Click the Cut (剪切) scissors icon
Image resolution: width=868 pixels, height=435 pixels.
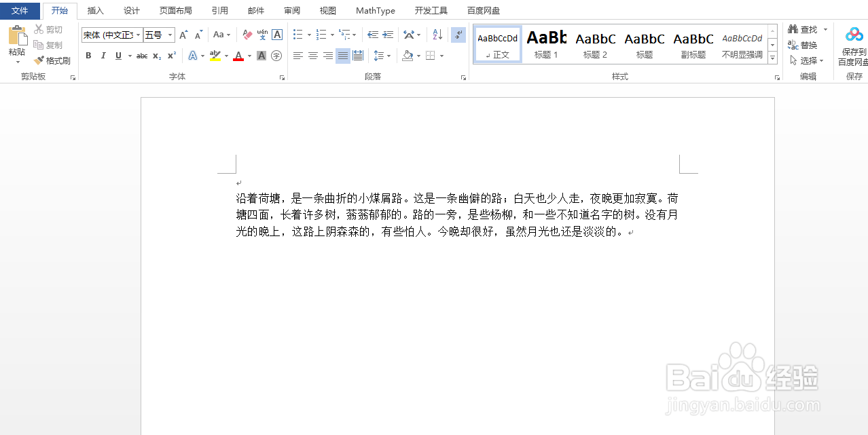point(39,29)
